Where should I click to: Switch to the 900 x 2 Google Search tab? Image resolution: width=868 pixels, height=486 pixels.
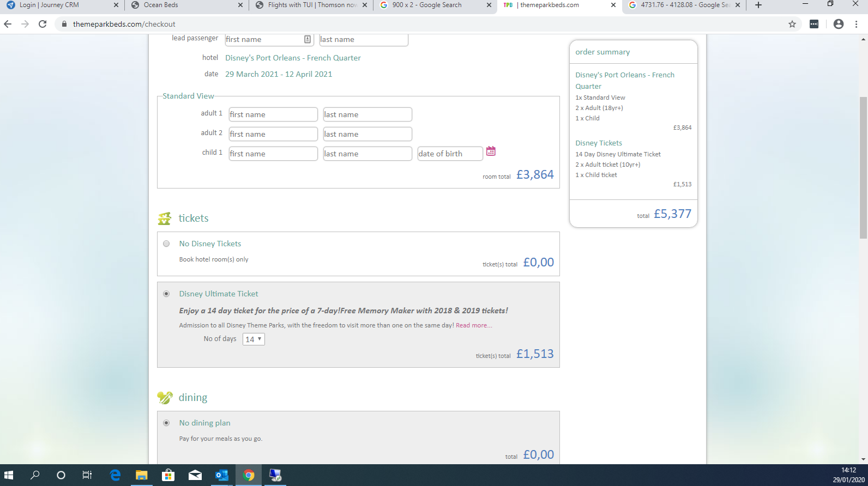[x=435, y=5]
